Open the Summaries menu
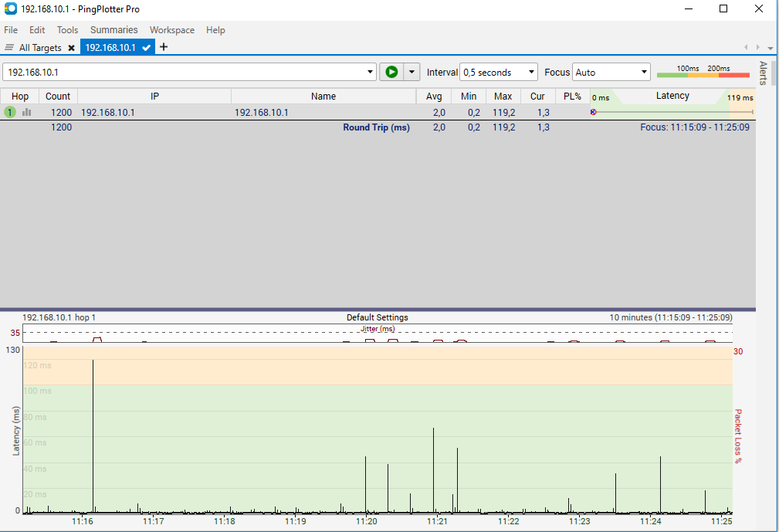Viewport: 779px width, 532px height. click(x=113, y=30)
